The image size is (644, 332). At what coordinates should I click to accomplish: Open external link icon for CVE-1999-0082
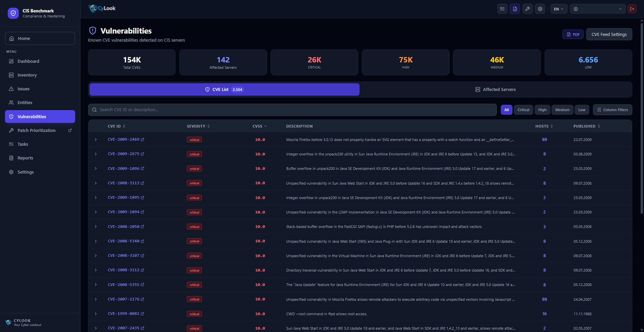[x=143, y=314]
